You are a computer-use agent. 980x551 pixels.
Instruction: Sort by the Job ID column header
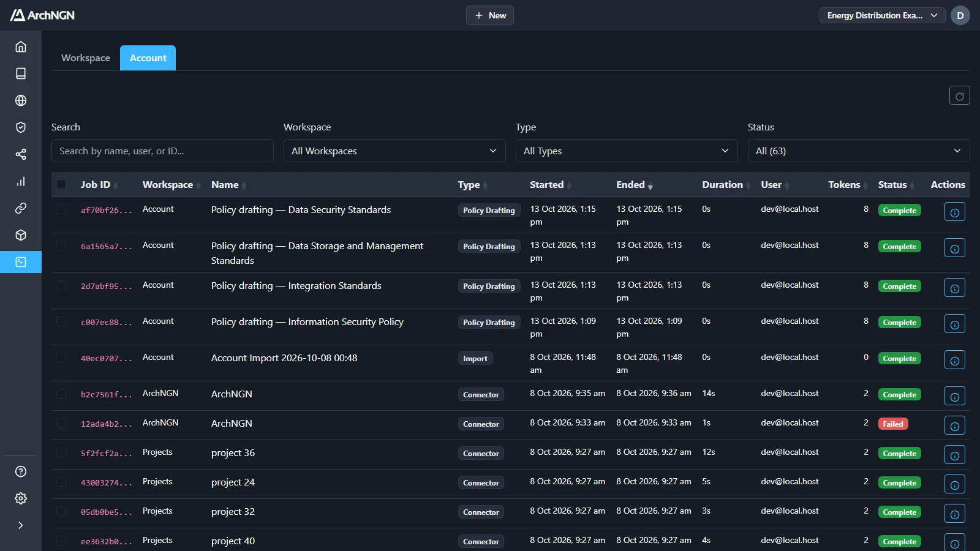pos(99,185)
